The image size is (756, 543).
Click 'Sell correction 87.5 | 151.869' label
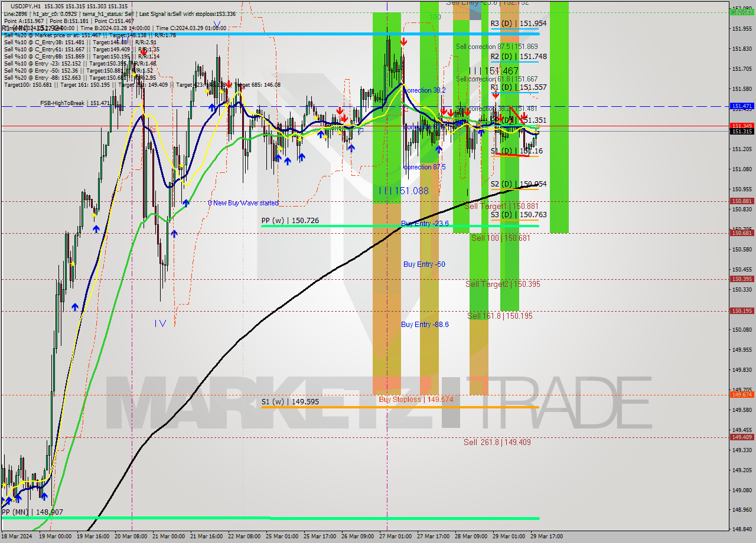coord(497,47)
